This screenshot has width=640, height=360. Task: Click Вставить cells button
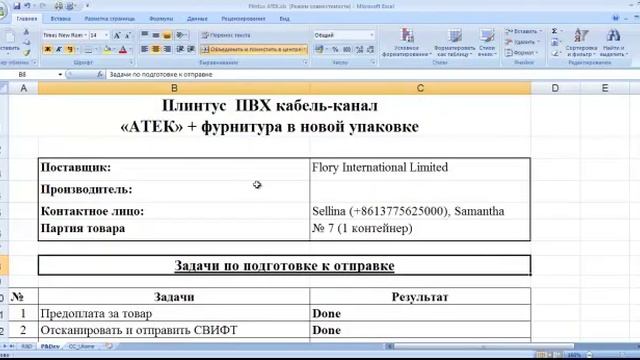point(523,31)
